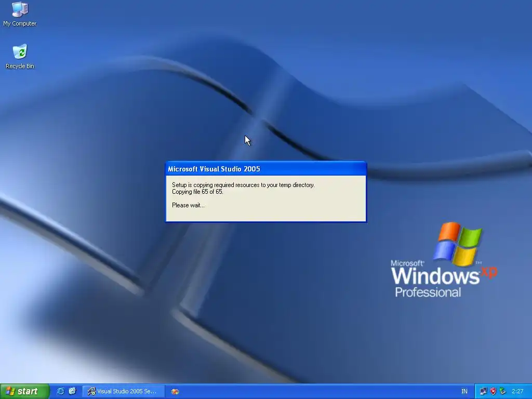Viewport: 532px width, 399px height.
Task: Click the second Quick Launch icon
Action: point(72,391)
